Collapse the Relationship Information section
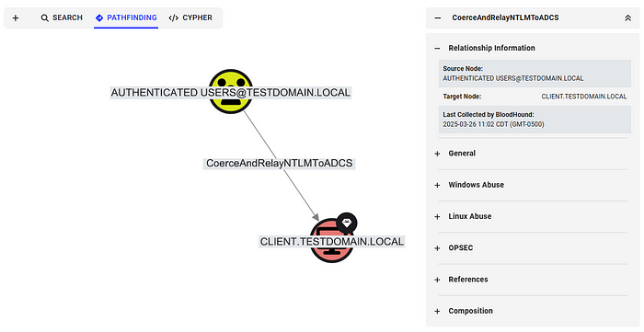Viewport: 644px width, 332px height. tap(437, 49)
